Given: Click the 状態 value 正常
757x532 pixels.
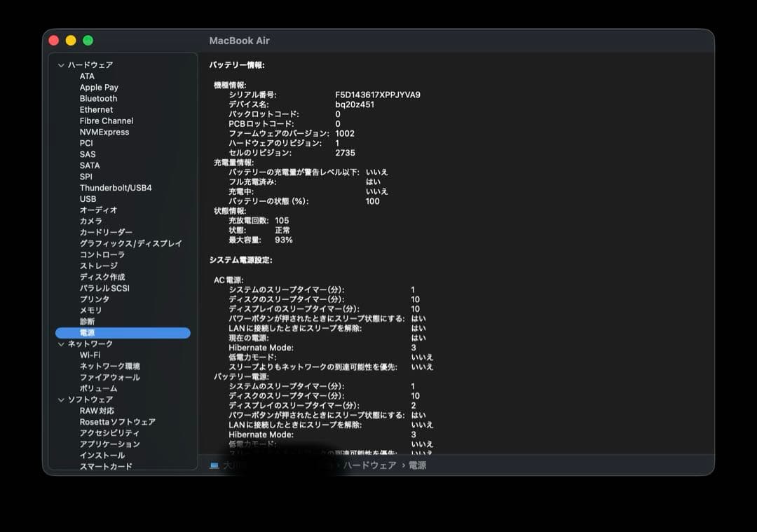Looking at the screenshot, I should 282,230.
